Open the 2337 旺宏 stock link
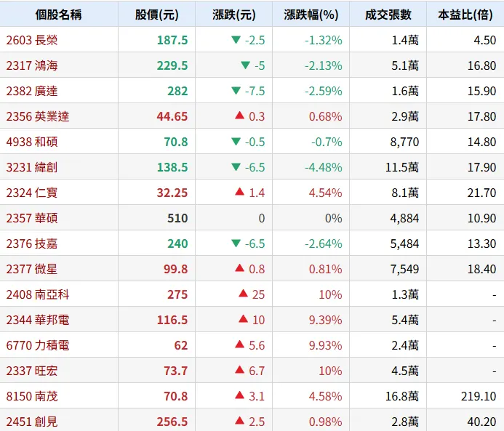This screenshot has height=431, width=504. (x=32, y=371)
